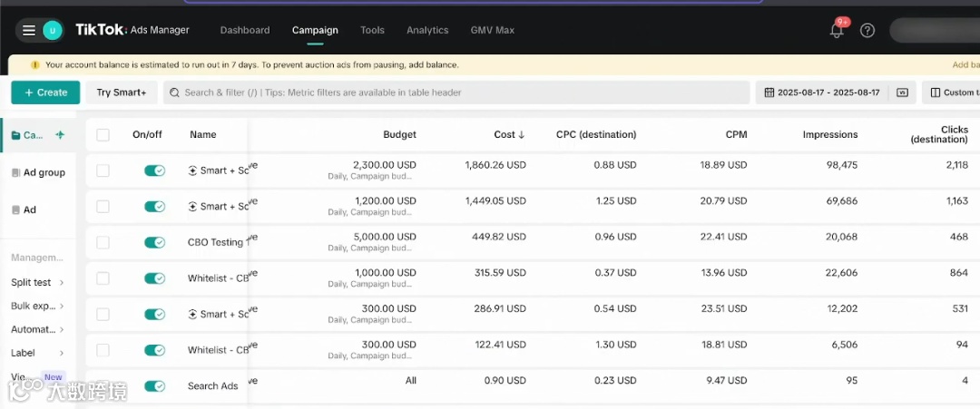Click the compare (VS) icon beside the date range
980x409 pixels.
click(902, 93)
